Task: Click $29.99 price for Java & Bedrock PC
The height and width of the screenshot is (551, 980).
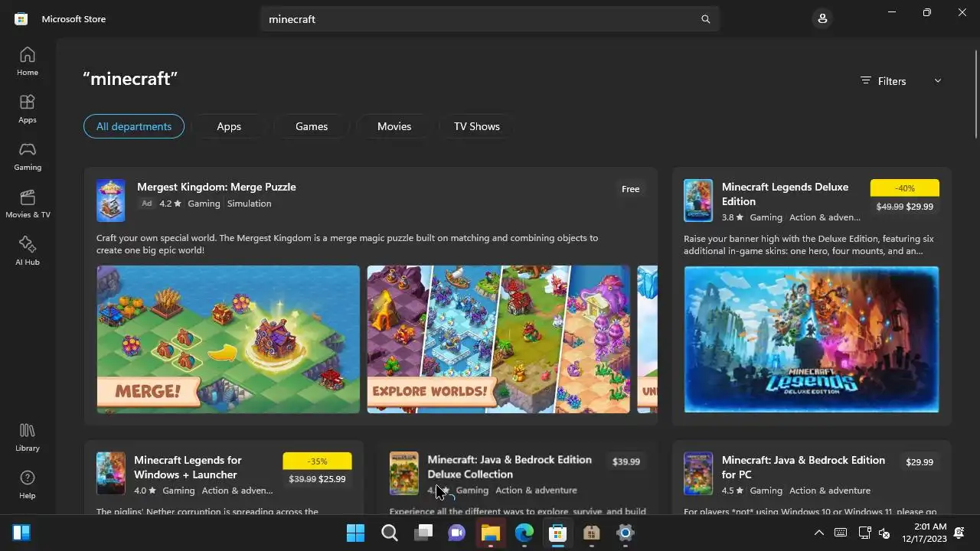Action: (x=920, y=462)
